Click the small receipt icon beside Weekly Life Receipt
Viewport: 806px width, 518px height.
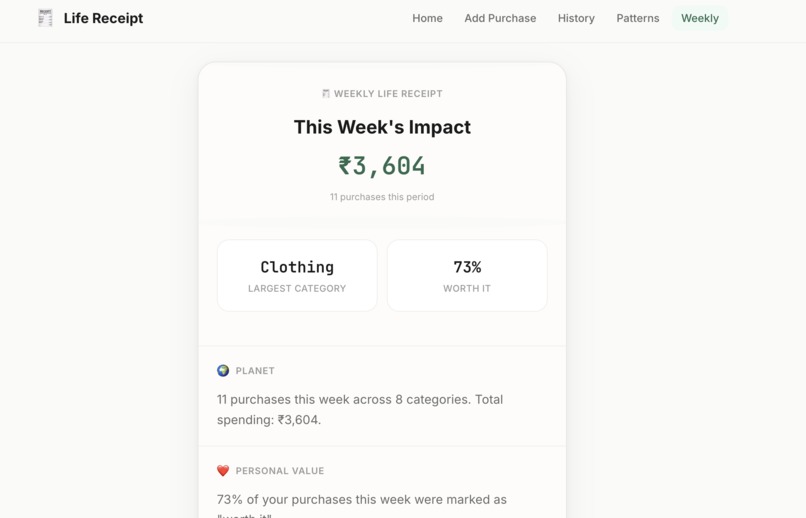point(325,94)
